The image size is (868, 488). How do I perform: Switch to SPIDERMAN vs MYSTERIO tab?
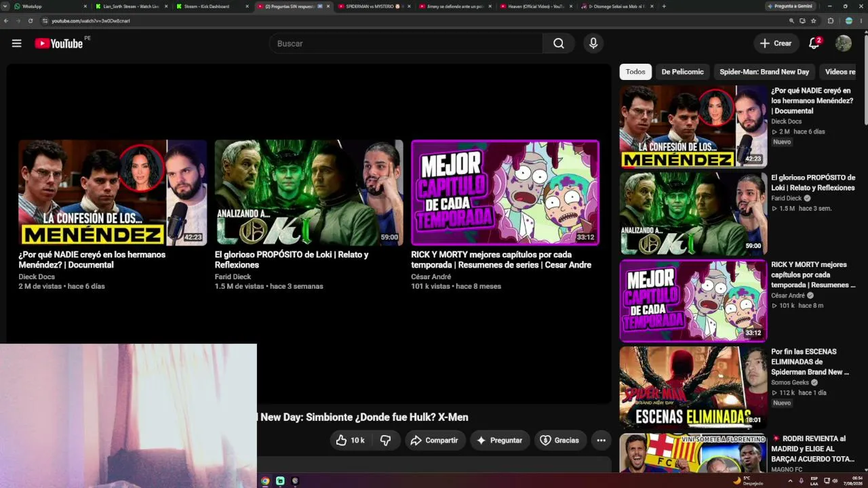coord(374,6)
